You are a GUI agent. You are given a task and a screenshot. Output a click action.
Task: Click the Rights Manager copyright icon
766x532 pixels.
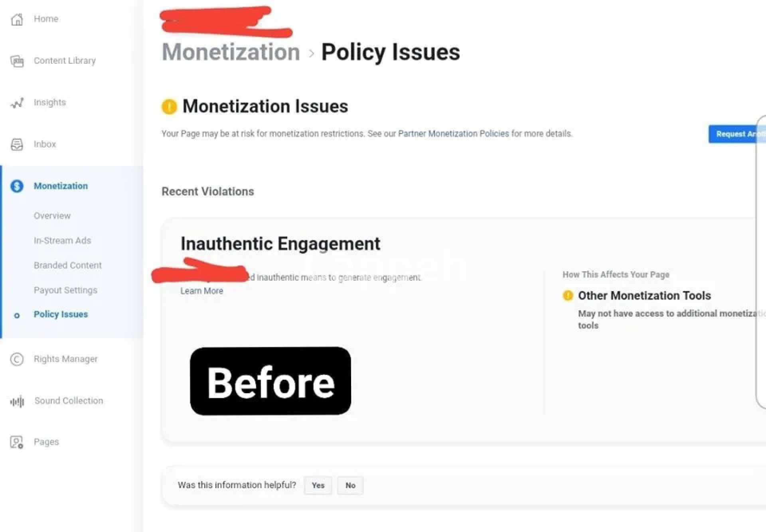coord(17,359)
